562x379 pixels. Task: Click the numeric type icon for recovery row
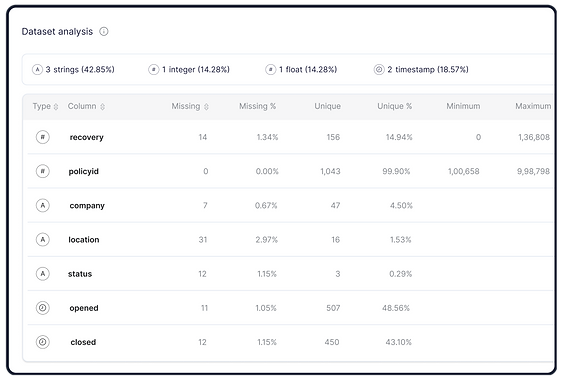click(x=43, y=137)
